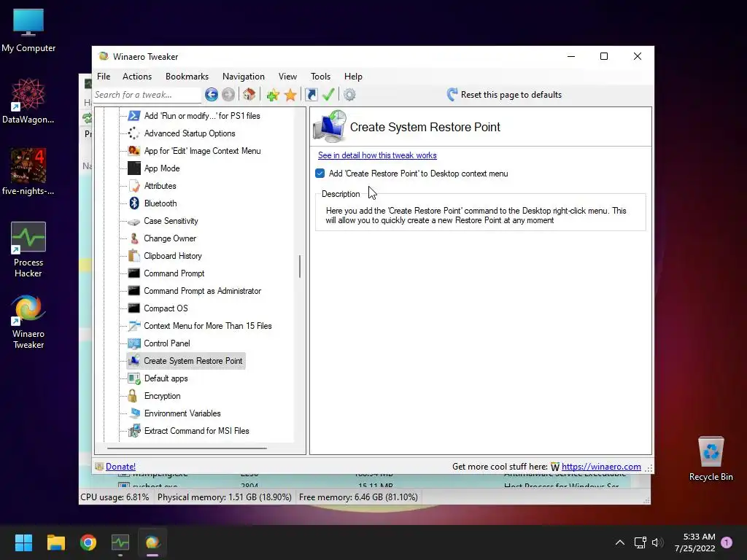The height and width of the screenshot is (560, 747).
Task: Select the My Computer desktop icon
Action: pos(28,31)
